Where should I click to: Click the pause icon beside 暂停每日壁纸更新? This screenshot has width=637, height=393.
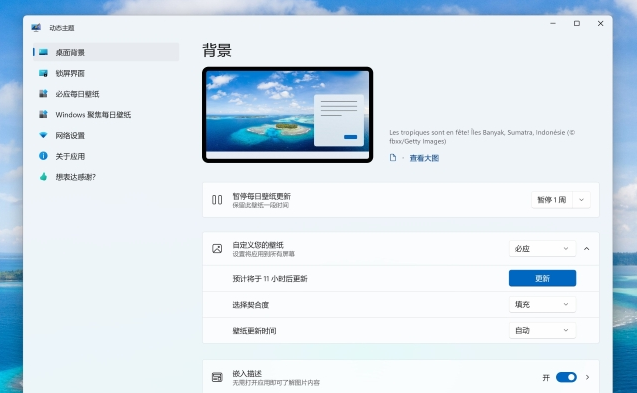point(217,200)
